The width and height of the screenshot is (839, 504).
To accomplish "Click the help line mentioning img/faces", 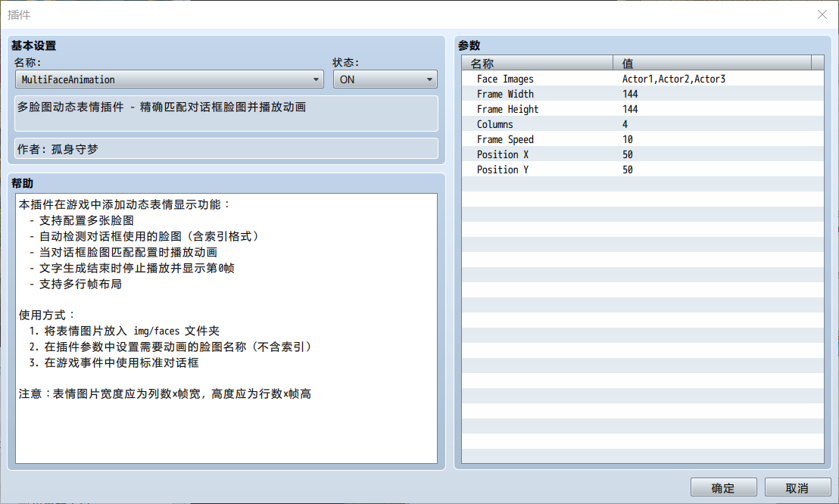I will click(124, 331).
